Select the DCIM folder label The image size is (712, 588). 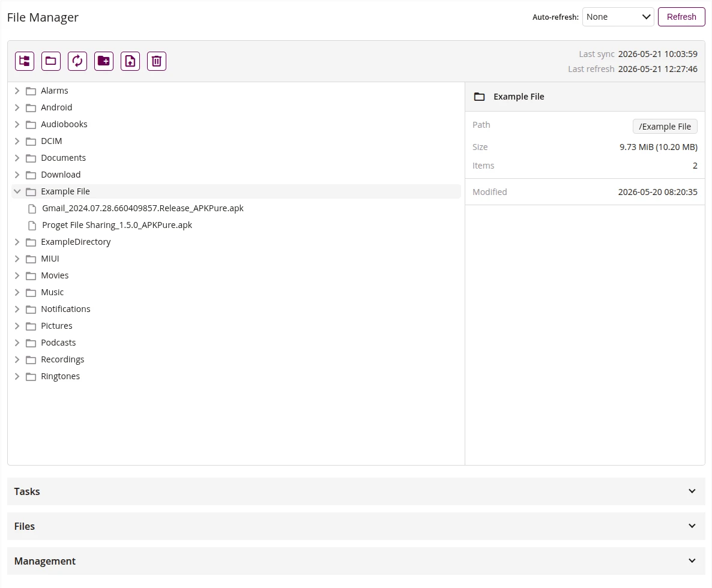pos(51,141)
